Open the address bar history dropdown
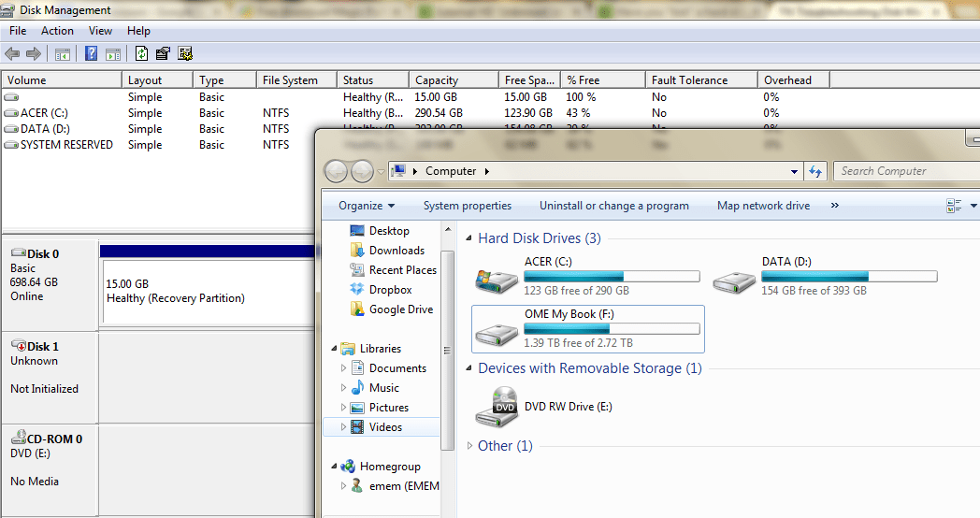 (794, 171)
